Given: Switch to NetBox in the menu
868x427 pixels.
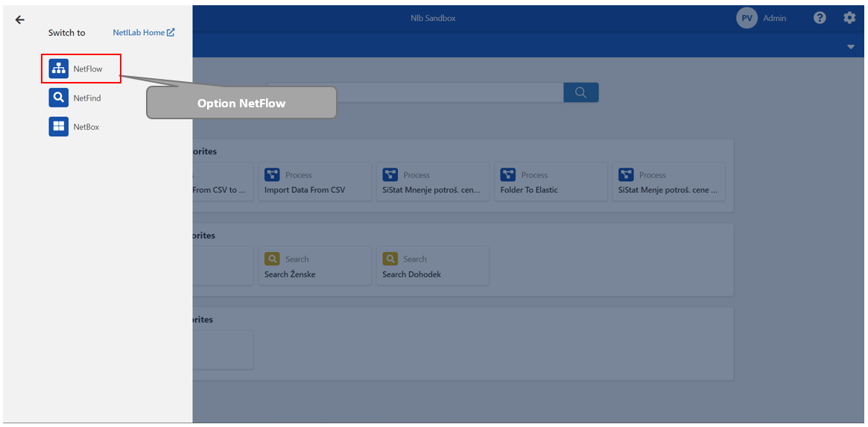Looking at the screenshot, I should point(86,127).
